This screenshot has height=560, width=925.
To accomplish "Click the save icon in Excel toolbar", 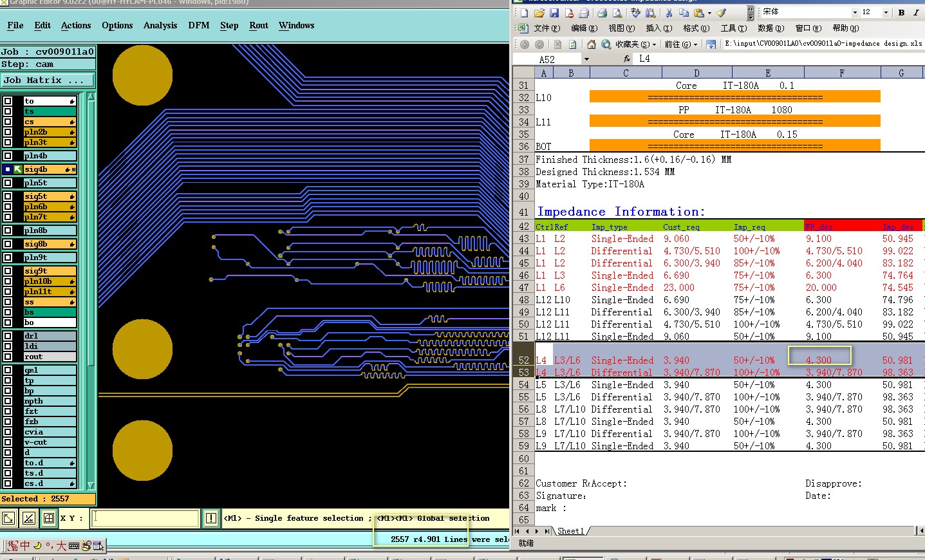I will coord(554,13).
